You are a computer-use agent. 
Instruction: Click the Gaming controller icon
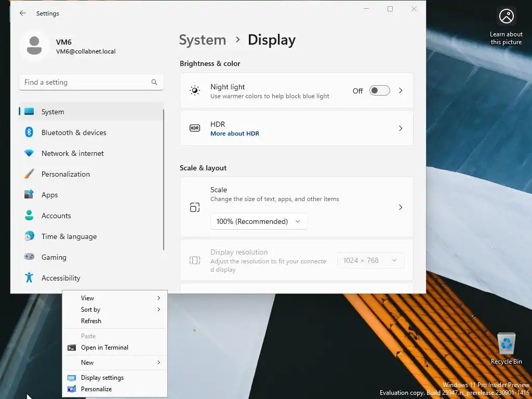(x=29, y=257)
